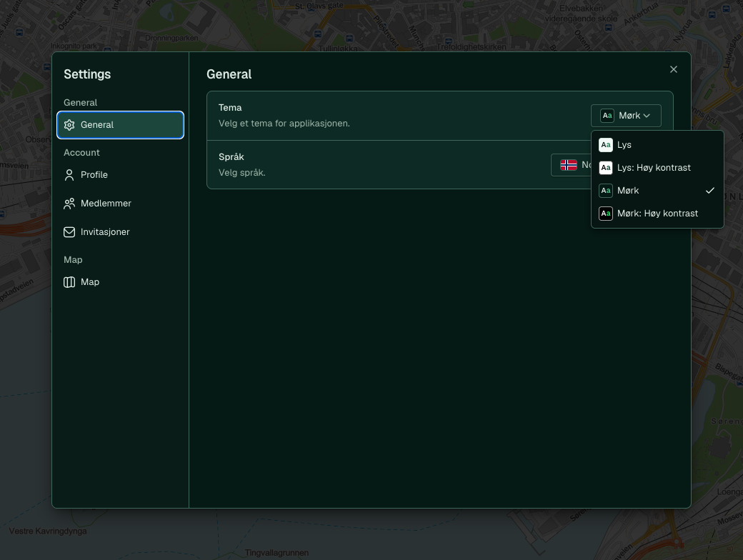The image size is (743, 560).
Task: Click Aa icon inside the Tema dropdown button
Action: point(607,116)
